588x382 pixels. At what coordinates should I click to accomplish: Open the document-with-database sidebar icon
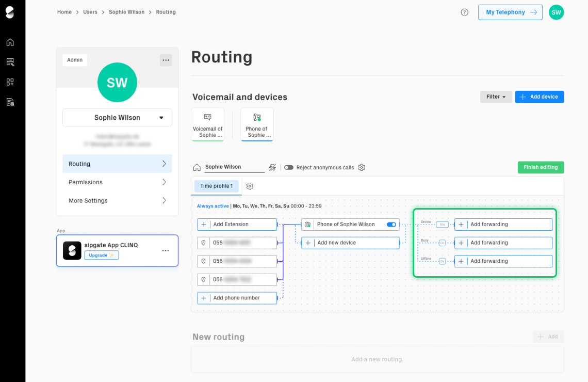click(x=10, y=102)
